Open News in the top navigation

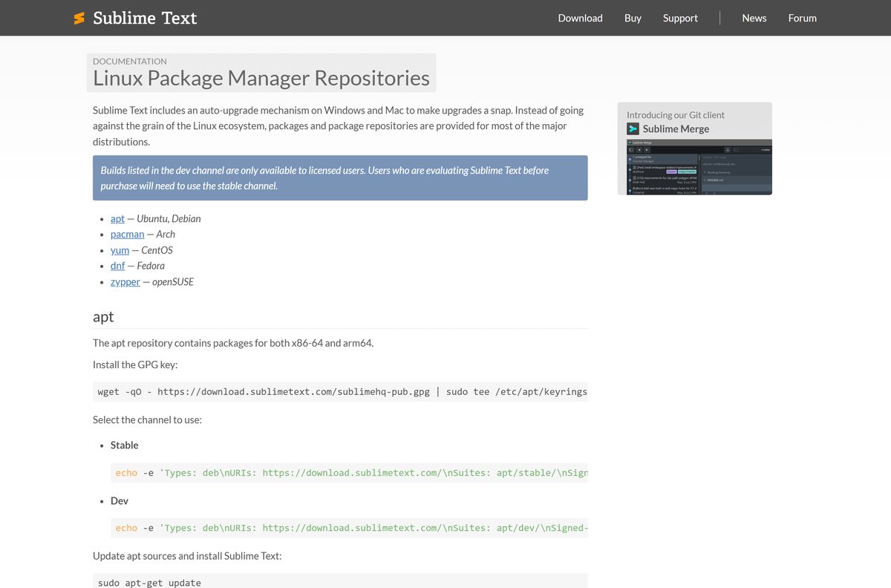(754, 18)
